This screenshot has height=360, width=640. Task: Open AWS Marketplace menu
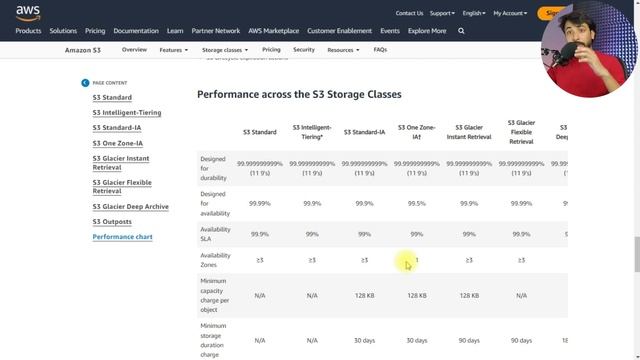point(273,31)
